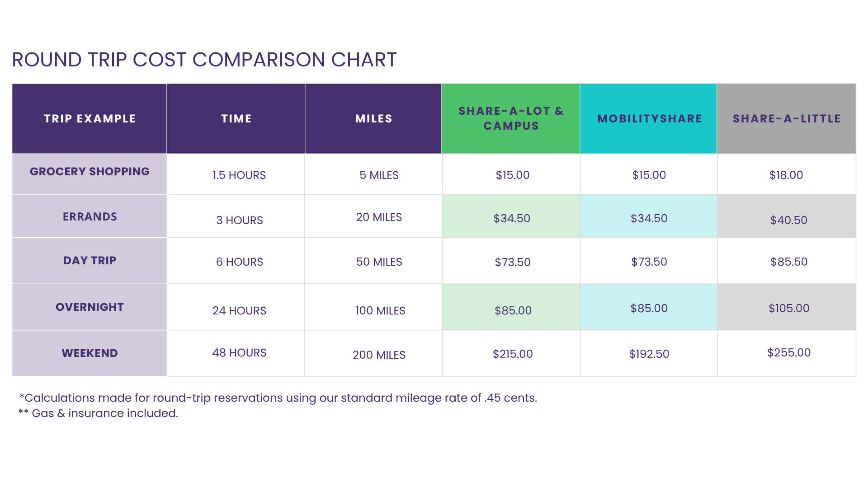The height and width of the screenshot is (488, 868).
Task: Select the gray Share-A-Little header
Action: [x=787, y=119]
